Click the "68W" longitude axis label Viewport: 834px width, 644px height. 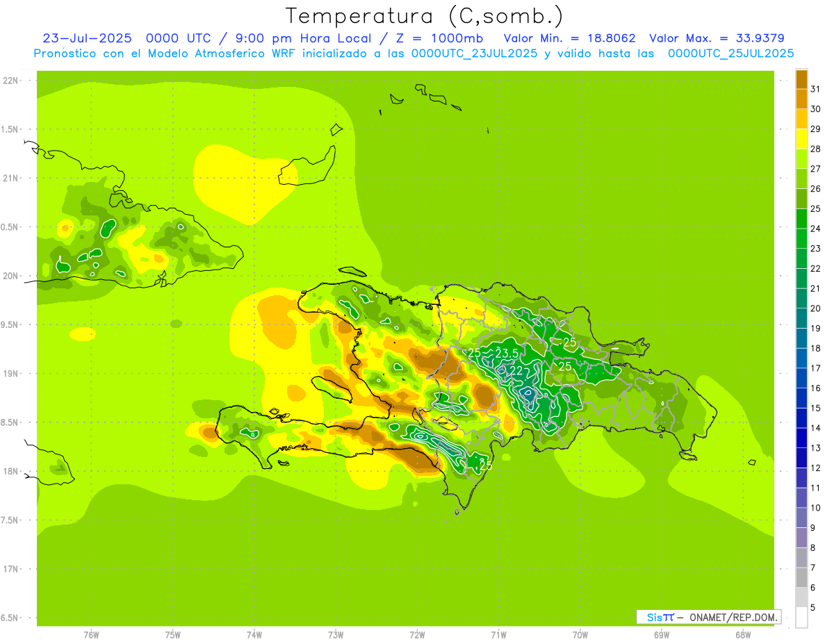tap(743, 635)
